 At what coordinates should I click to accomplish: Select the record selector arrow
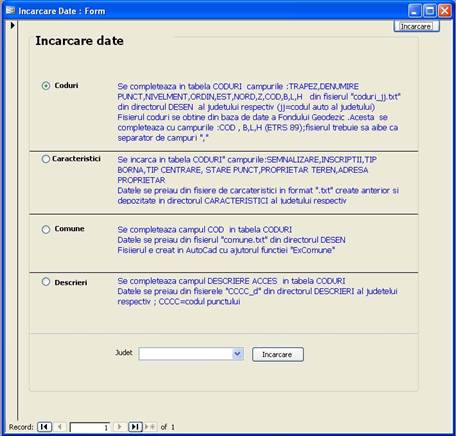pos(13,25)
